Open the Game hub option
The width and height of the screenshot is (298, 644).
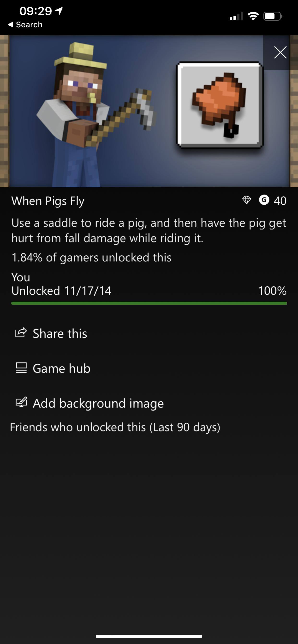(62, 368)
